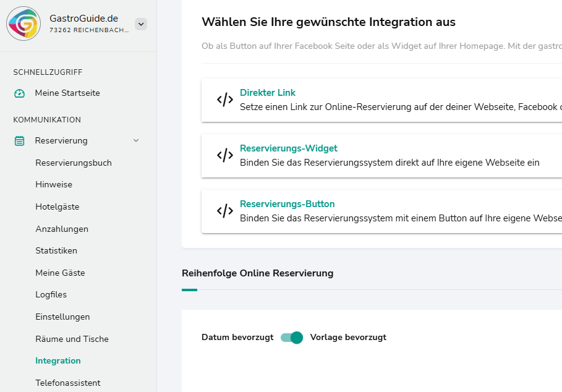Image resolution: width=562 pixels, height=392 pixels.
Task: Click the code icon beside Direkter Link
Action: (x=224, y=100)
